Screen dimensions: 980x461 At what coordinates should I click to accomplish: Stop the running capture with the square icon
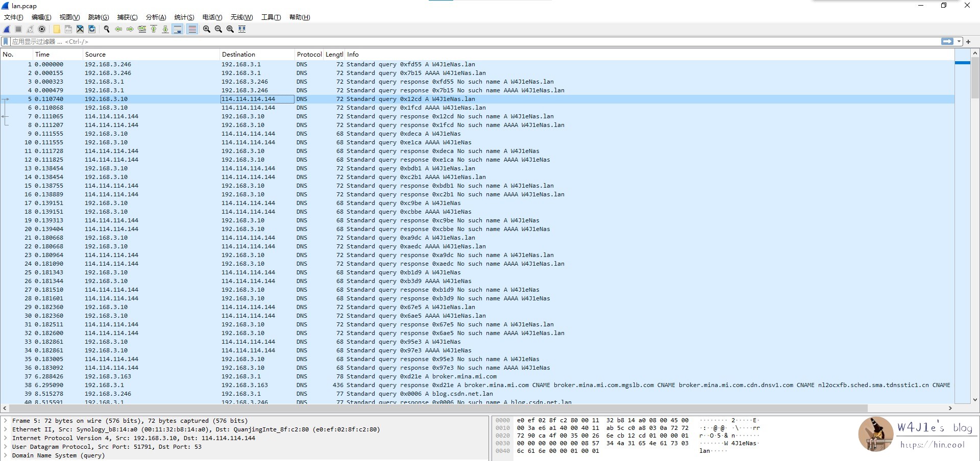[18, 29]
